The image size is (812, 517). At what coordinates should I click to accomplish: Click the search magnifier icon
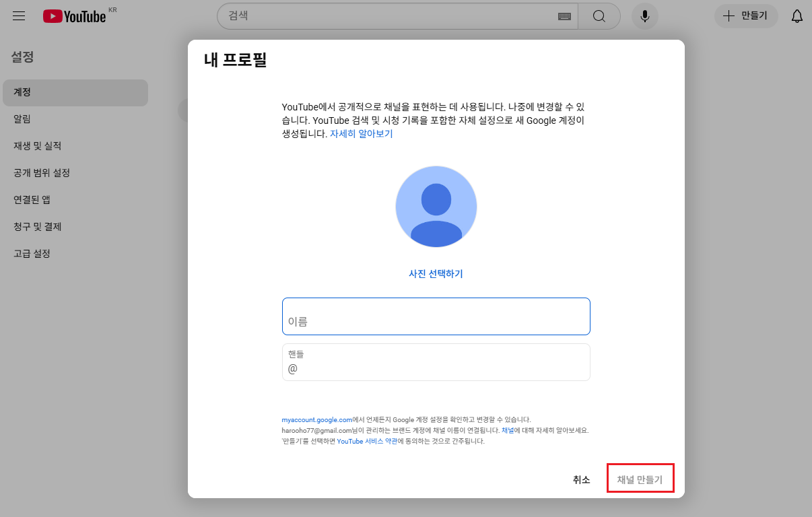pyautogui.click(x=599, y=15)
